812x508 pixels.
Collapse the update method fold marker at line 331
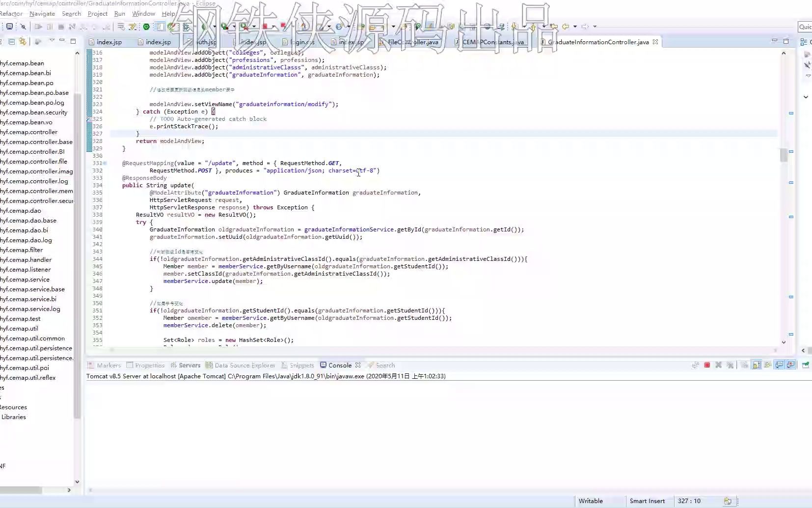tap(105, 163)
